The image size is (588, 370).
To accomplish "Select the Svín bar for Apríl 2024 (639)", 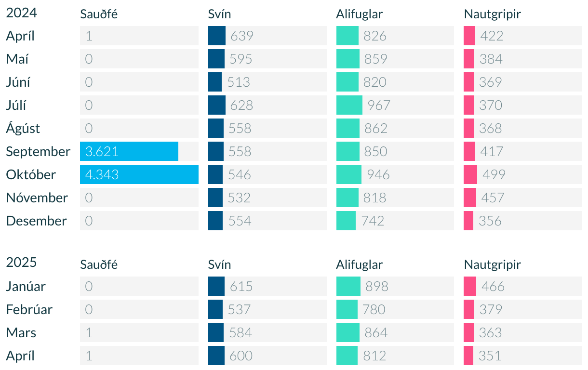I will [217, 36].
